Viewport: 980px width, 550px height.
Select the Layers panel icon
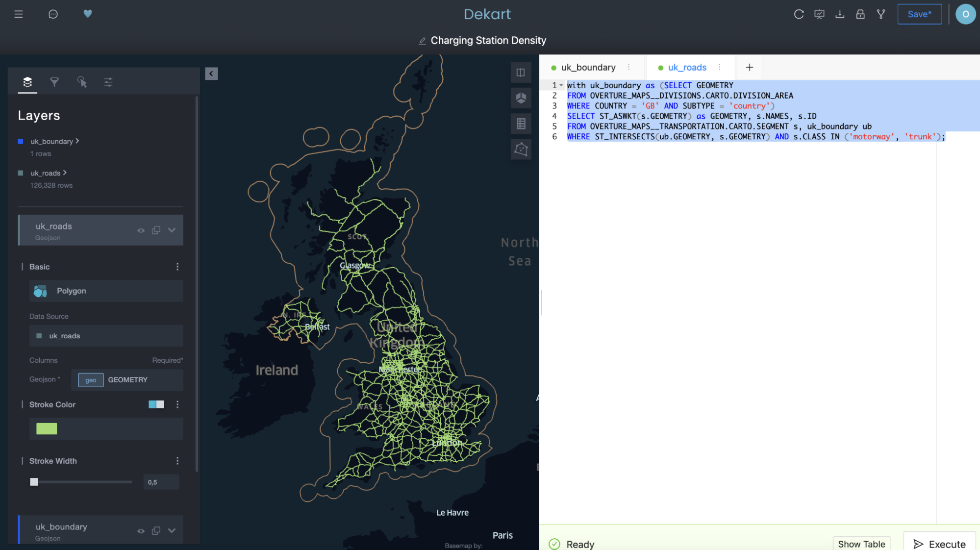pyautogui.click(x=27, y=82)
